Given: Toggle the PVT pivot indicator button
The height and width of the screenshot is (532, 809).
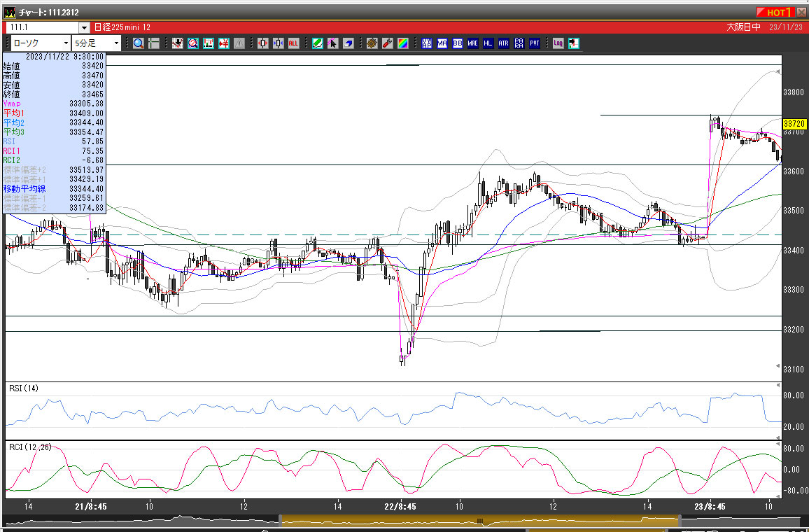Looking at the screenshot, I should point(535,44).
